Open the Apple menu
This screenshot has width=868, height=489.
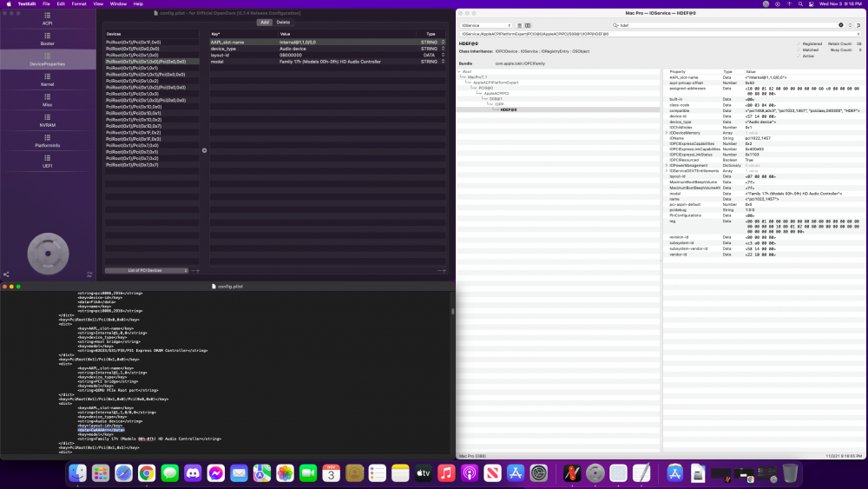click(9, 3)
